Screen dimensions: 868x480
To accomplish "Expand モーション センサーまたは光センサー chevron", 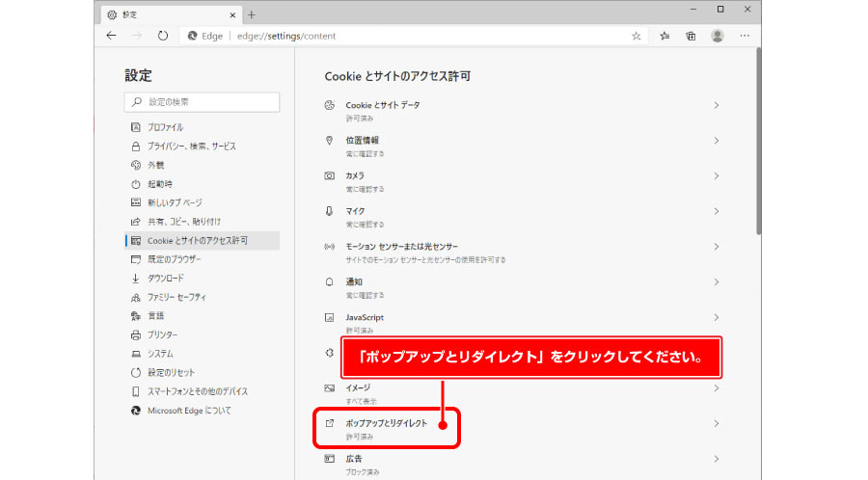I will [x=717, y=247].
